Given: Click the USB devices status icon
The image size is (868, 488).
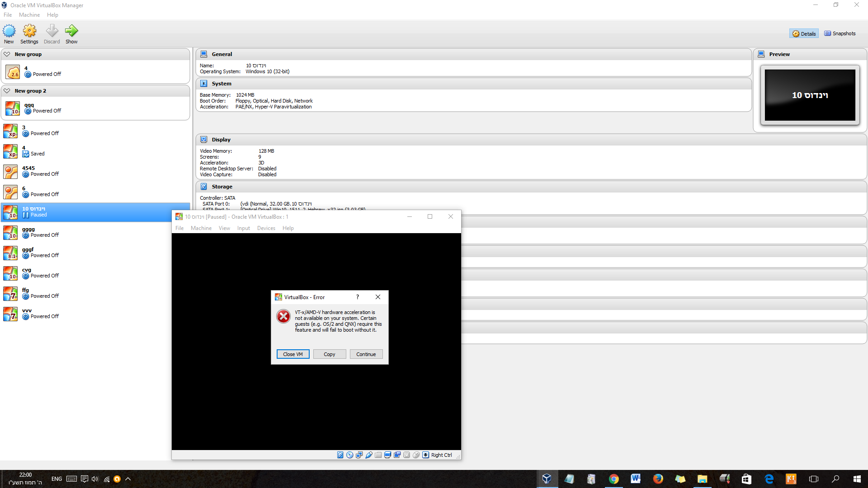Looking at the screenshot, I should (369, 455).
